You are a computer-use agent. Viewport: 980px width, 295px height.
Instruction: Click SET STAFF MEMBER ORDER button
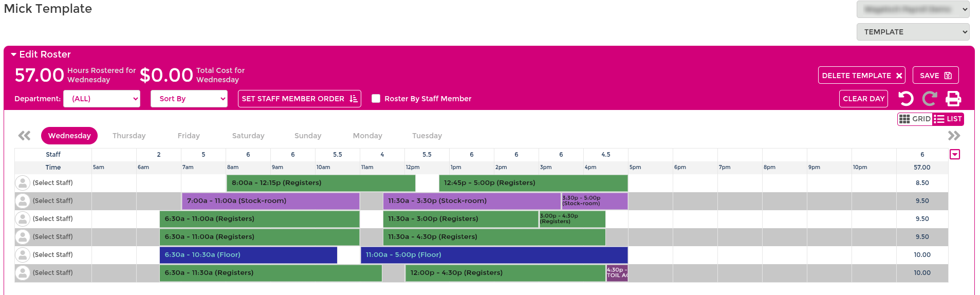coord(299,99)
